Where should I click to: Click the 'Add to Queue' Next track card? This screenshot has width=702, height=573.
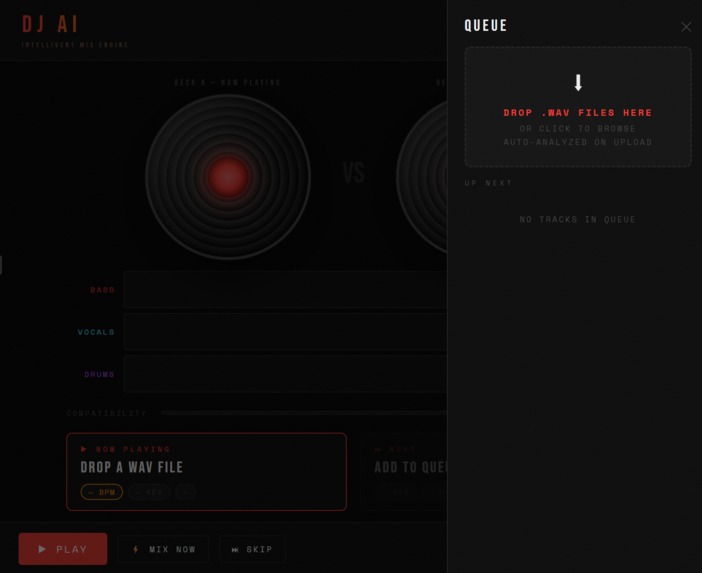404,471
